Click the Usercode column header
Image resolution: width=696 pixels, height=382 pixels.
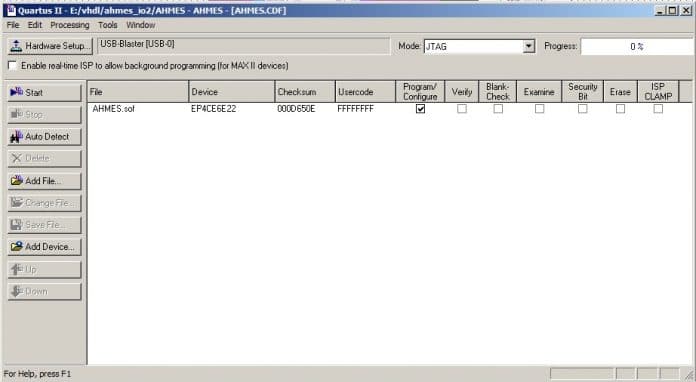pos(365,92)
